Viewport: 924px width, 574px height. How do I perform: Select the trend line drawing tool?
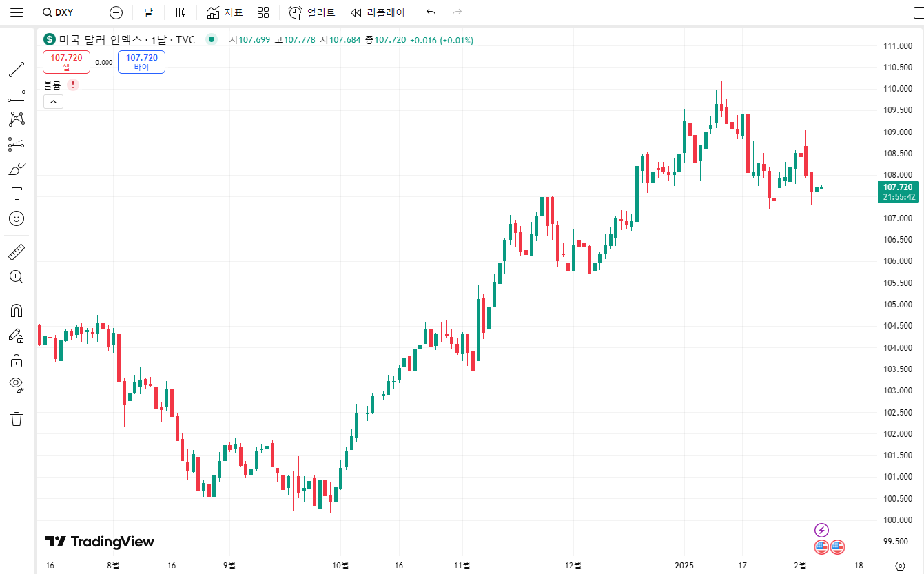(x=17, y=70)
